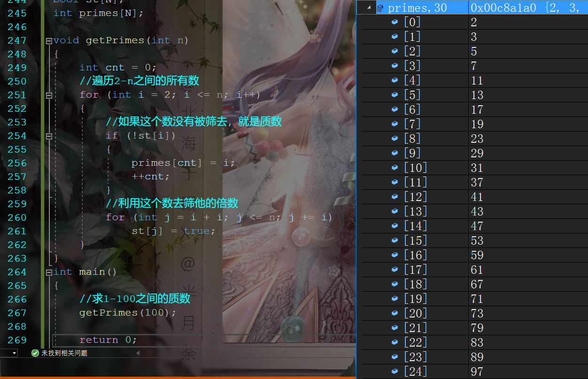Viewport: 588px width, 379px height.
Task: Click int primes[N]; declaration
Action: (99, 13)
